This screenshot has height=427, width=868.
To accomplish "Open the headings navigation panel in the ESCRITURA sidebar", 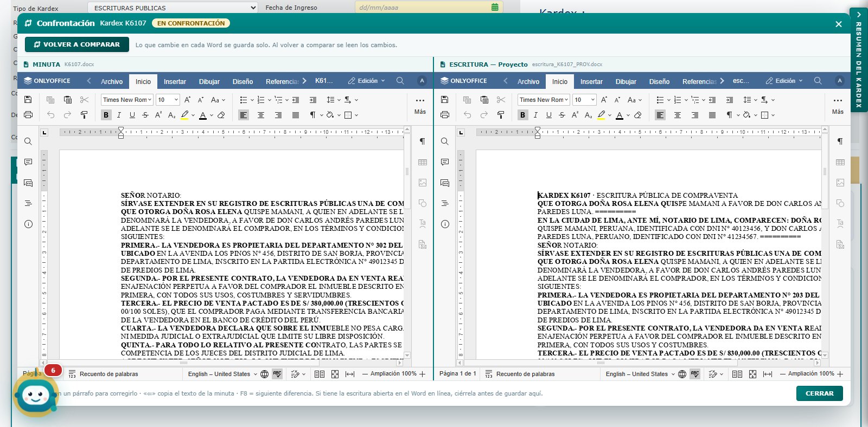I will [445, 203].
